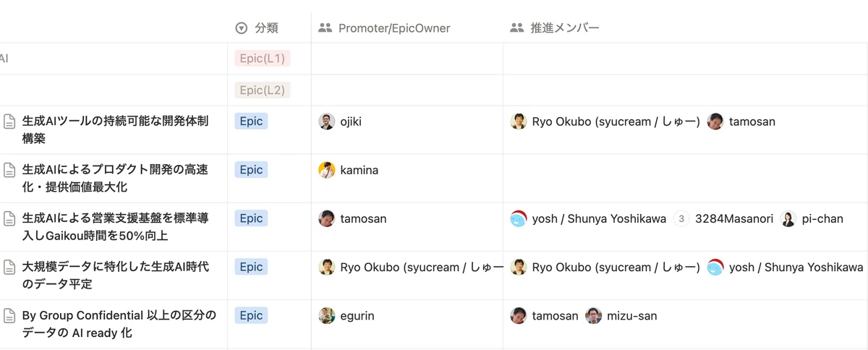
Task: Click the people icon next to Promoter/EpicOwner
Action: pos(325,28)
